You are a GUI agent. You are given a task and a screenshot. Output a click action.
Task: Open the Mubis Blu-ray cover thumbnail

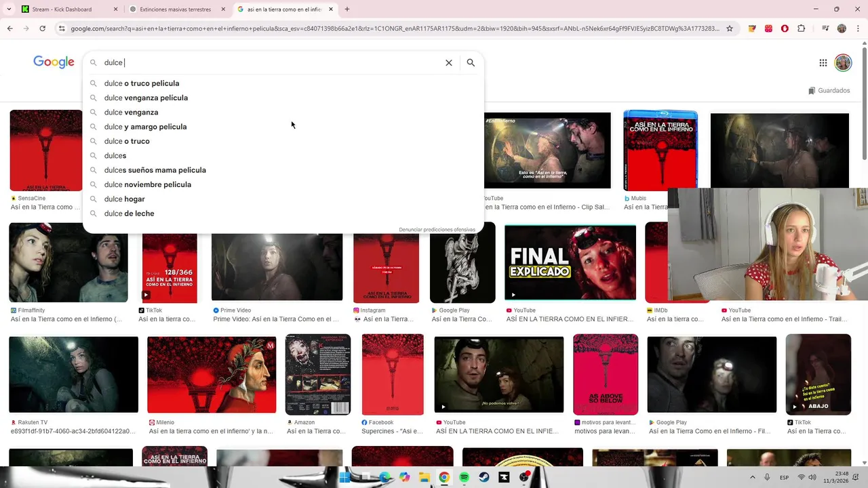660,150
